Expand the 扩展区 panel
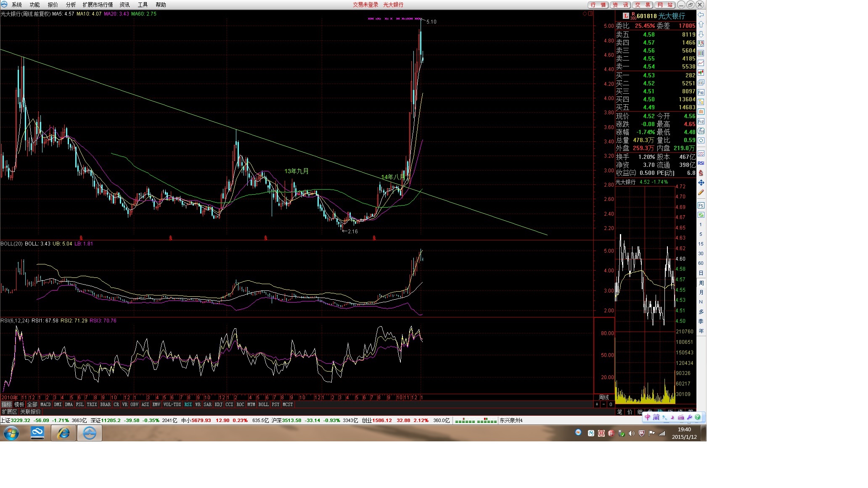This screenshot has width=868, height=488. 9,412
